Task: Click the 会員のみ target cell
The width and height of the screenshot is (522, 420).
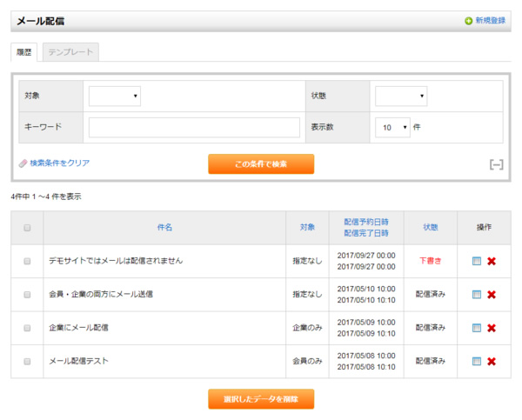Action: (x=307, y=361)
